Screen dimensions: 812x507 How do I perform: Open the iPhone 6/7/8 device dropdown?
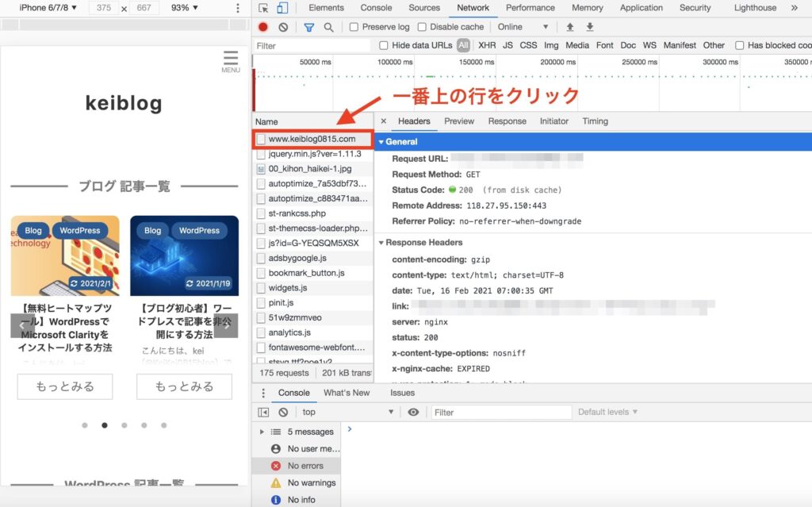click(48, 8)
